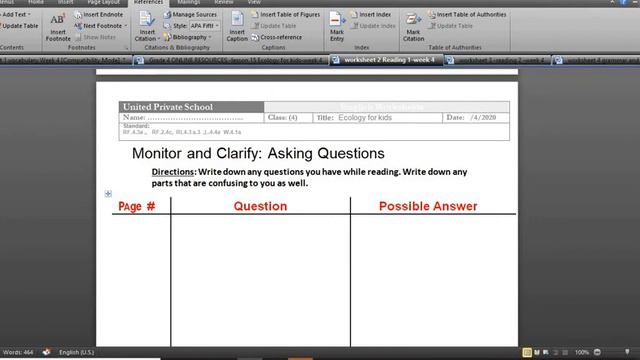Click Insert Table of Authorities

467,15
